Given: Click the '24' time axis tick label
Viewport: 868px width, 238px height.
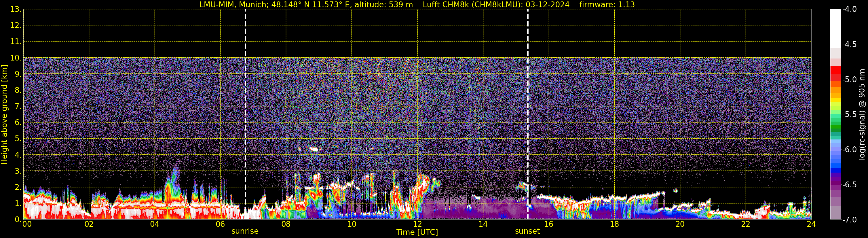Looking at the screenshot, I should (811, 224).
